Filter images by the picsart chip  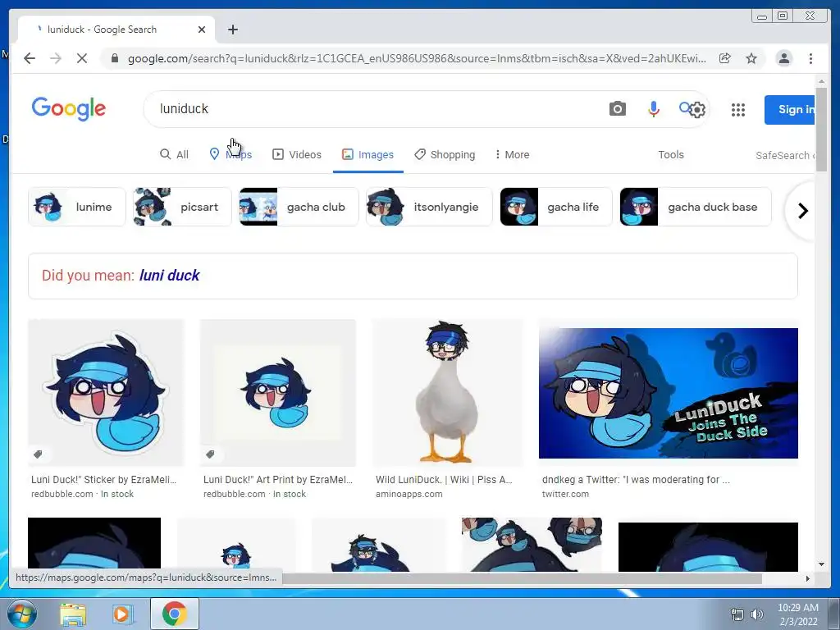point(182,207)
